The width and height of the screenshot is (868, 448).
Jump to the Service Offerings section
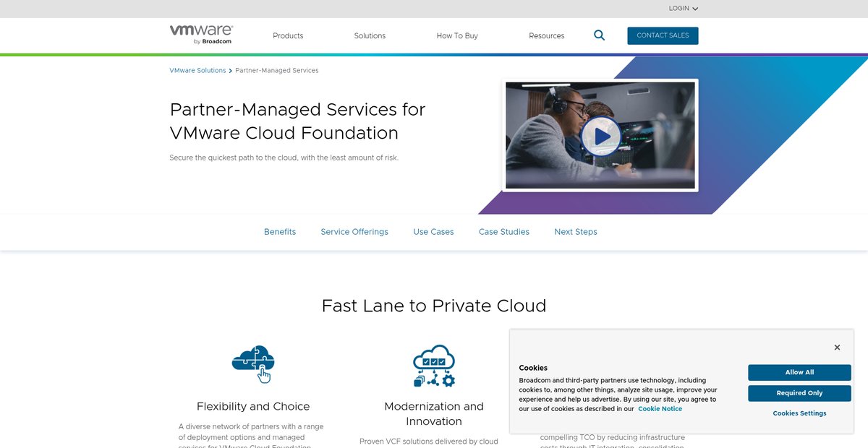[354, 232]
